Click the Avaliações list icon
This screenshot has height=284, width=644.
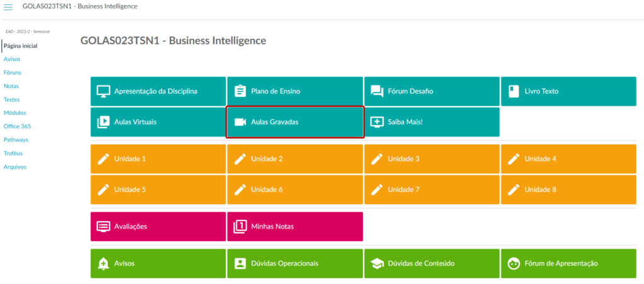(x=103, y=226)
